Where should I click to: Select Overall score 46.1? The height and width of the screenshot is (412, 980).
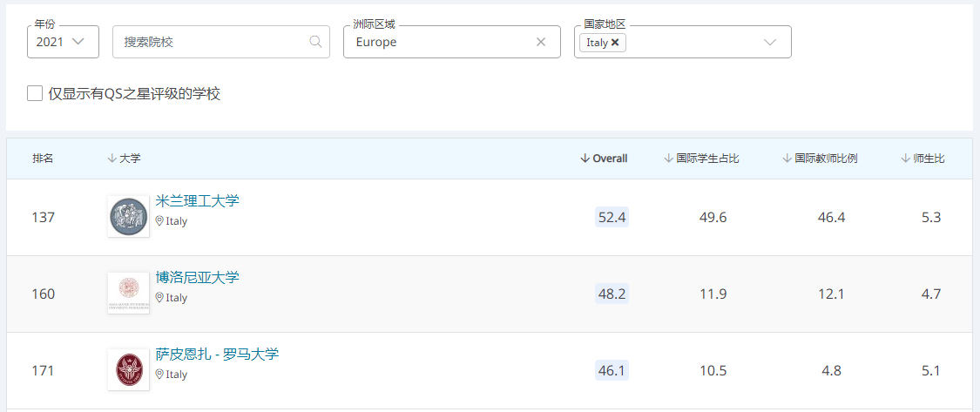coord(612,371)
